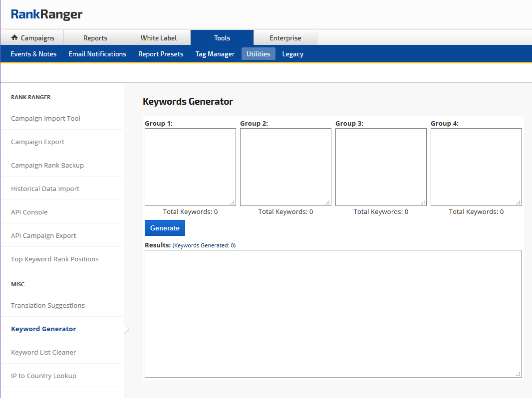Click inside the Group 2 keywords box
Viewport: 532px width, 398px height.
pyautogui.click(x=285, y=167)
